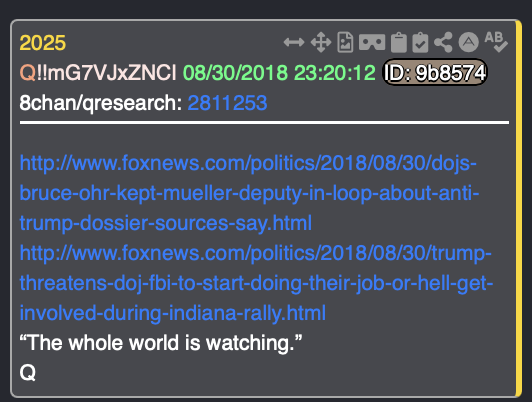Click the 08/30/2018 23:20:12 timestamp

coord(279,73)
